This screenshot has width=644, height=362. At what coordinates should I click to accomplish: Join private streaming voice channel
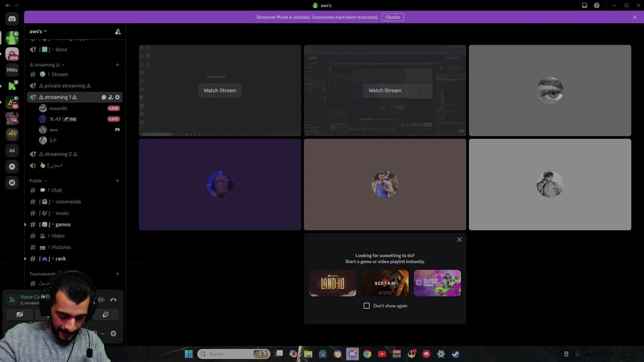[74, 85]
